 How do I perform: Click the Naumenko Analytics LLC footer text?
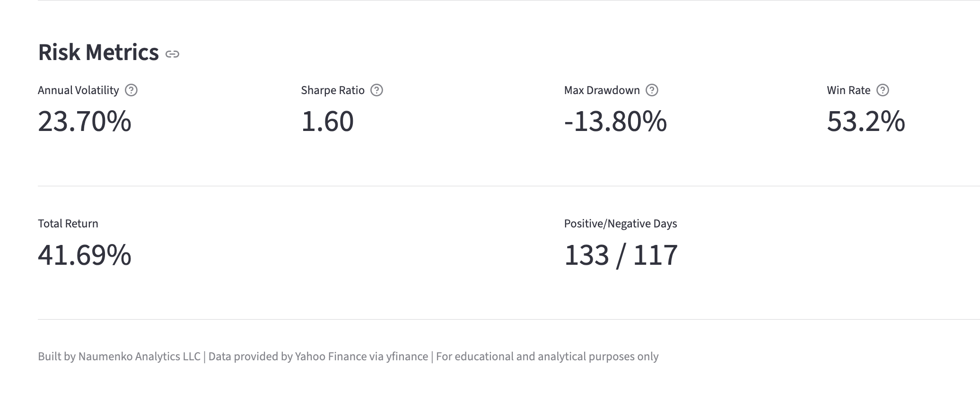point(140,357)
